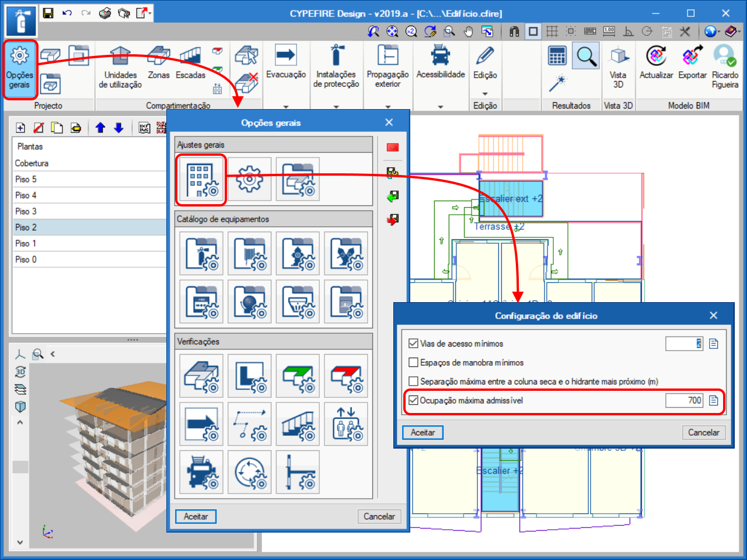Click the pan hand tool
The image size is (747, 560).
(468, 31)
